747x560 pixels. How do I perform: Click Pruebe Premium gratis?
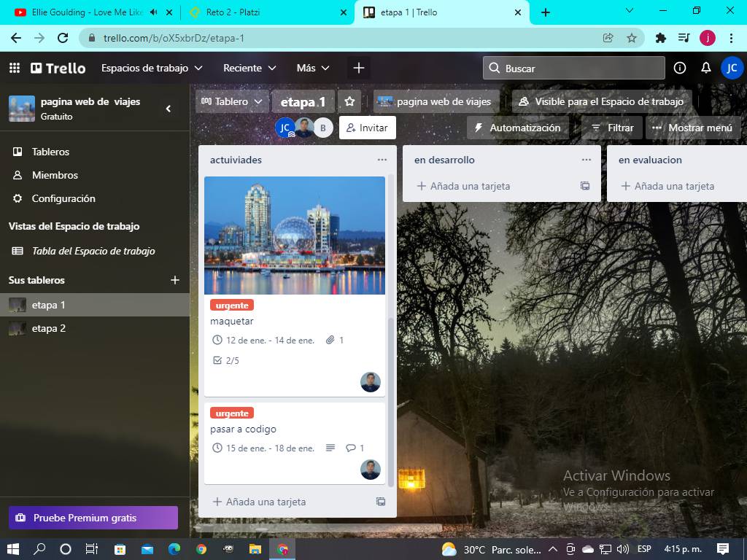click(93, 518)
